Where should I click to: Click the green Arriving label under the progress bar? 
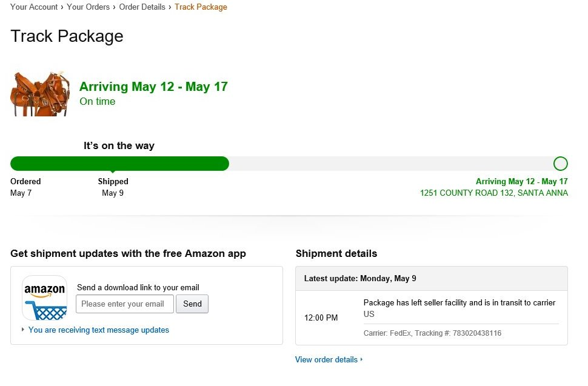[x=522, y=181]
